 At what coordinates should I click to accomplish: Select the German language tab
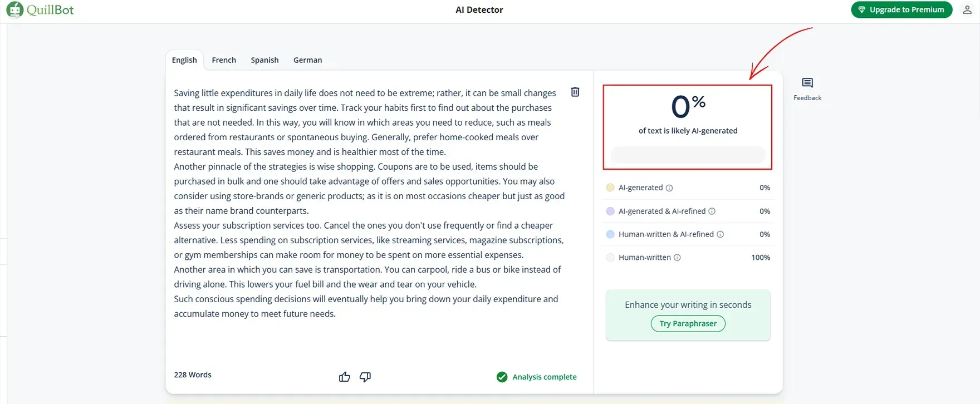click(x=307, y=60)
